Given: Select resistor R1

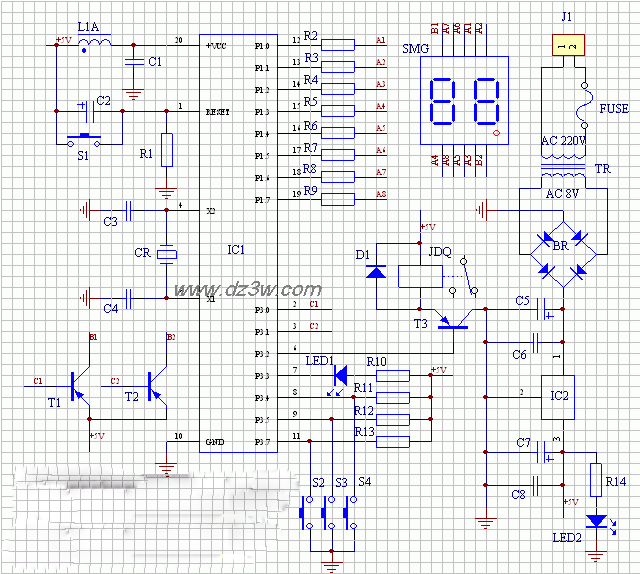Looking at the screenshot, I should click(x=167, y=150).
